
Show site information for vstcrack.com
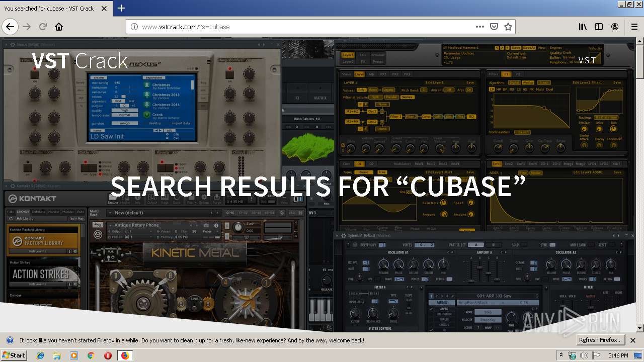[x=134, y=27]
